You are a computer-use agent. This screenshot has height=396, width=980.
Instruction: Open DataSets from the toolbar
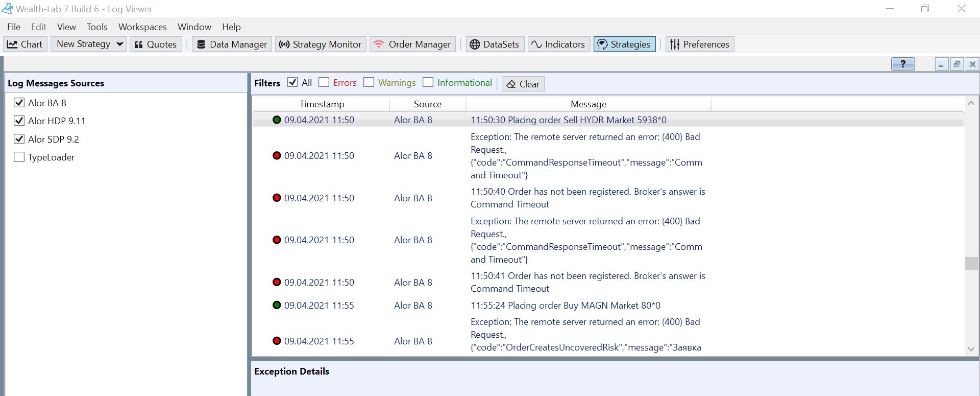pos(494,44)
